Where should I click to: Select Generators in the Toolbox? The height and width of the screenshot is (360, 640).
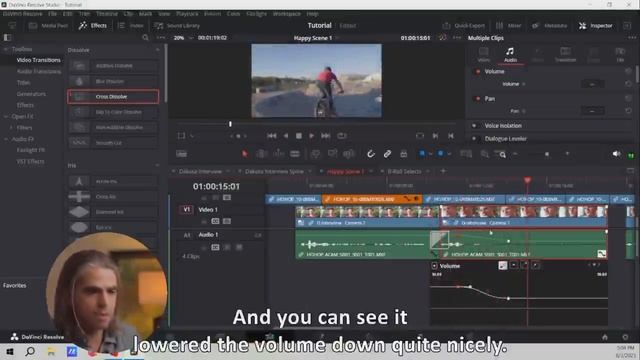(31, 94)
